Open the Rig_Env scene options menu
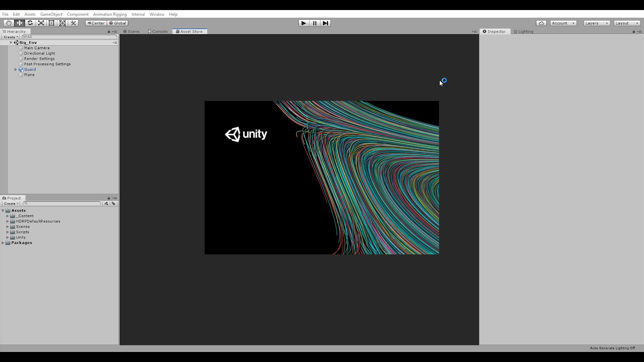This screenshot has height=362, width=644. [115, 43]
